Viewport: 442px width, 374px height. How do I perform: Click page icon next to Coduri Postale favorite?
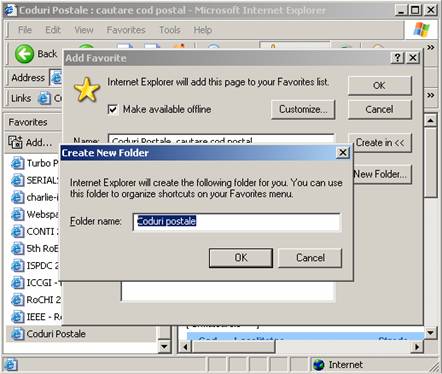point(17,334)
